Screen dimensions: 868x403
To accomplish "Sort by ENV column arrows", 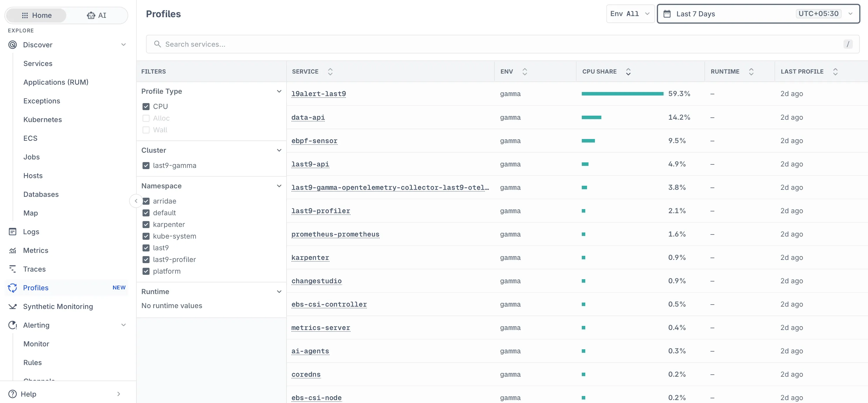I will click(525, 72).
